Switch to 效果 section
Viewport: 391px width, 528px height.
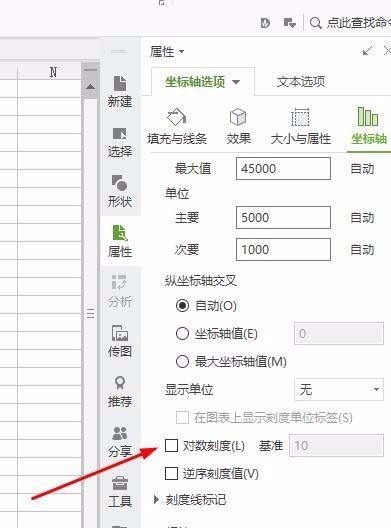tap(238, 126)
